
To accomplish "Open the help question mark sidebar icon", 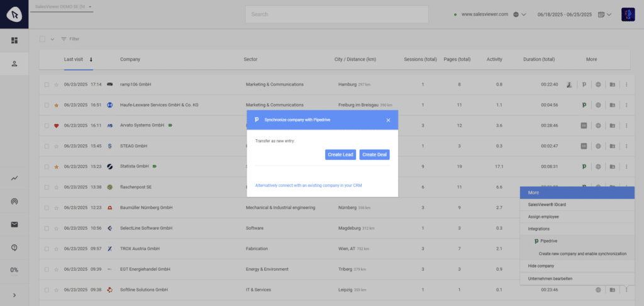I will click(x=14, y=247).
